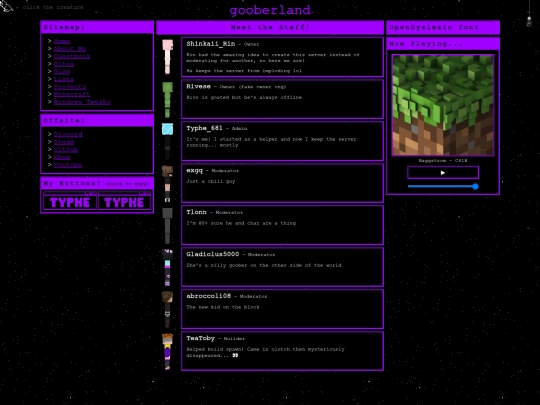Screen dimensions: 540x405
Task: Click abroccoli08's Minecraft skin avatar
Action: tap(167, 310)
